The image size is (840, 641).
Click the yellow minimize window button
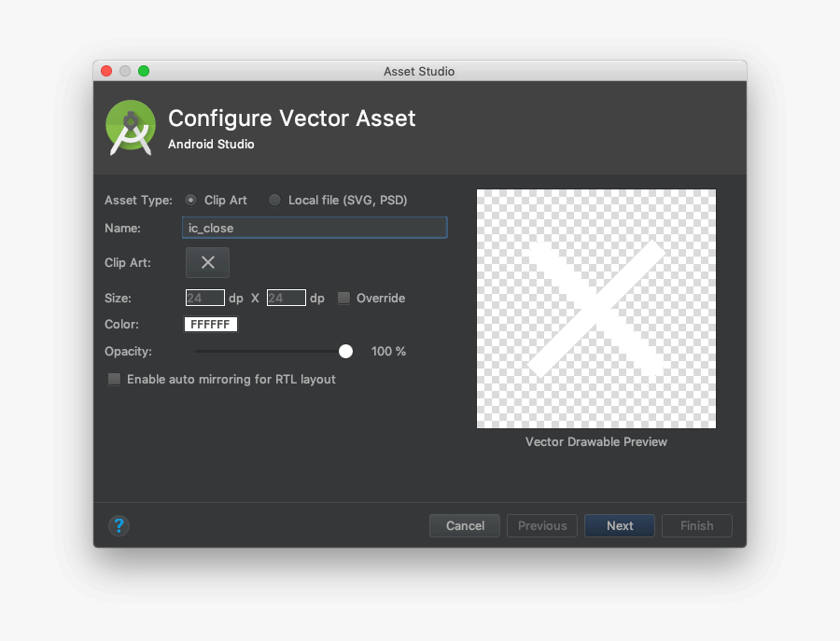(124, 70)
